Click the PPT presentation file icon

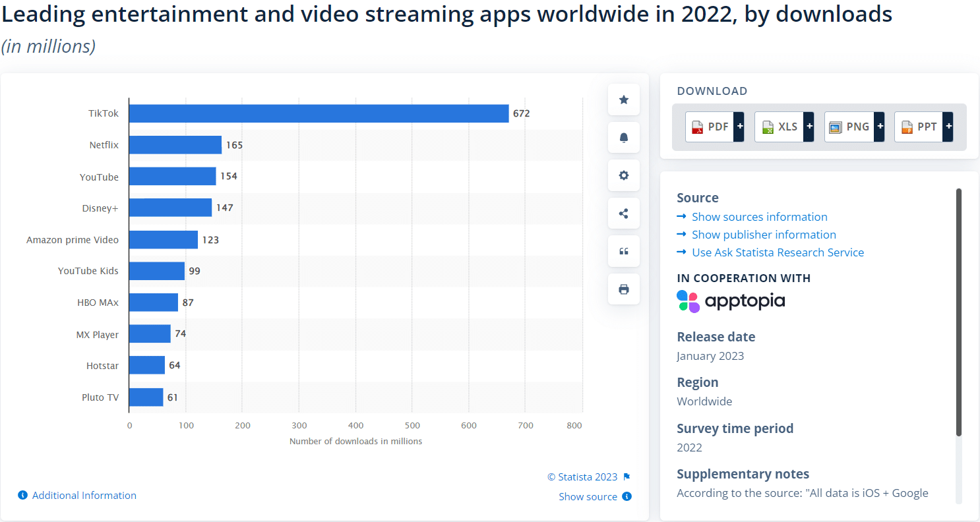point(907,127)
